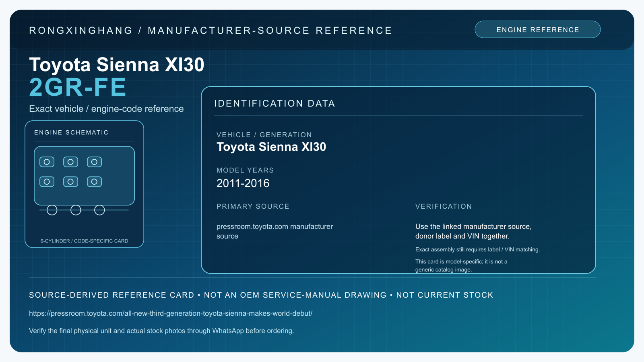Click the Exact vehicle / engine-code reference subtitle

(106, 109)
